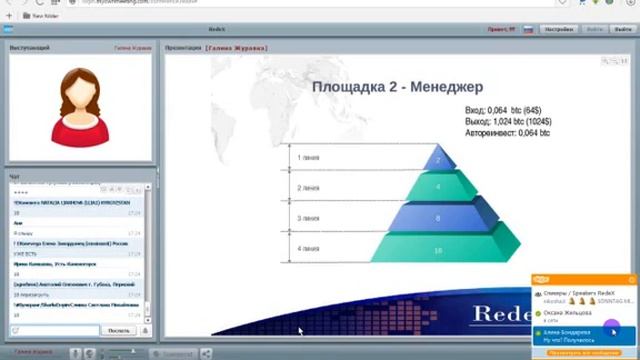
Task: Click the Аня chat message sender name
Action: tap(18, 223)
